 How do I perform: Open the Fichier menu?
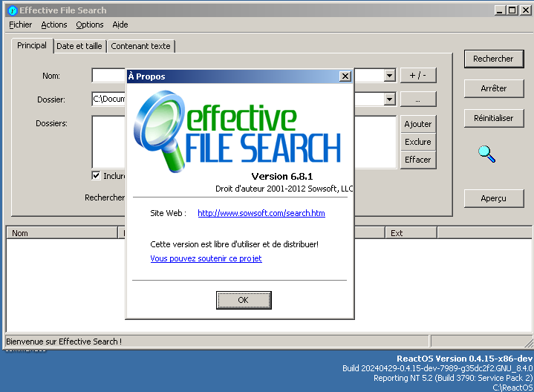pyautogui.click(x=21, y=24)
